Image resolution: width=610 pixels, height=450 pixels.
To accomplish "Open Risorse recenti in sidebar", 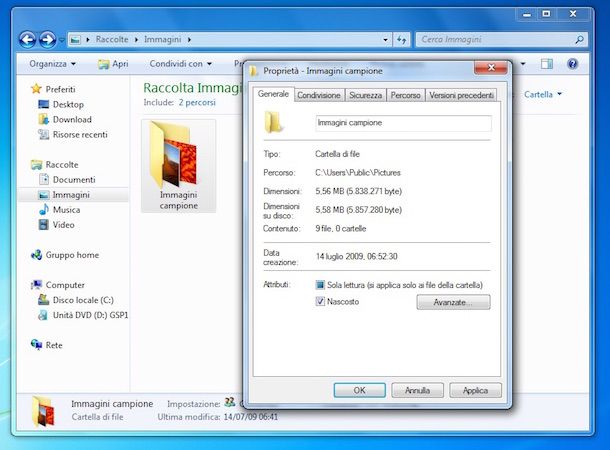I will (x=80, y=135).
